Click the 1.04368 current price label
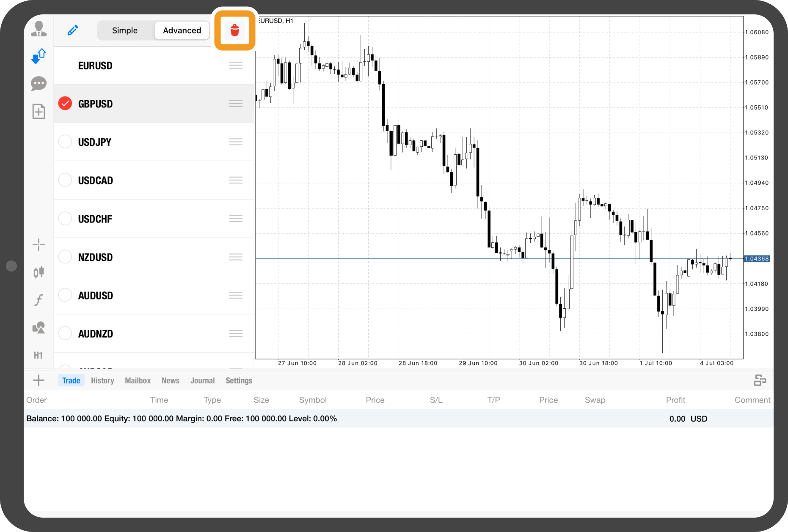Image resolution: width=788 pixels, height=532 pixels. click(x=757, y=259)
